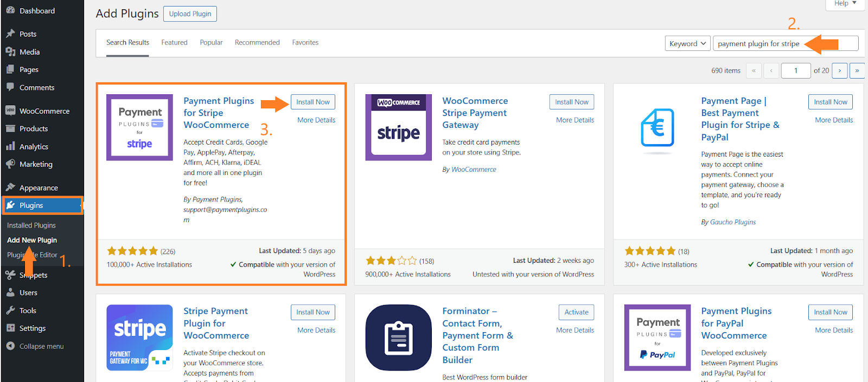
Task: Click the Upload Plugin button
Action: click(x=190, y=14)
